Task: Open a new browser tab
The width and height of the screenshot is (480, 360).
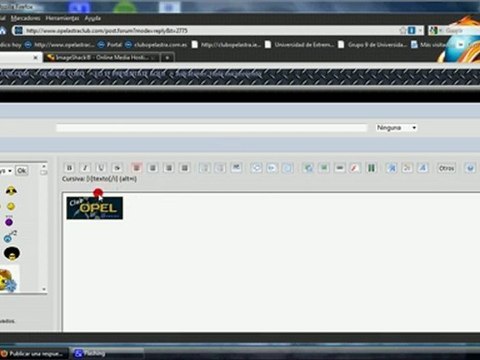Action: [x=167, y=58]
